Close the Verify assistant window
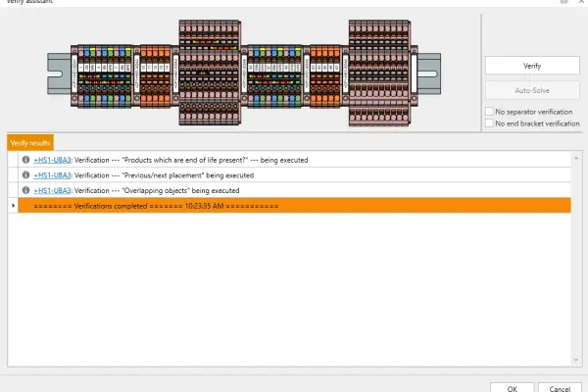 [x=579, y=3]
